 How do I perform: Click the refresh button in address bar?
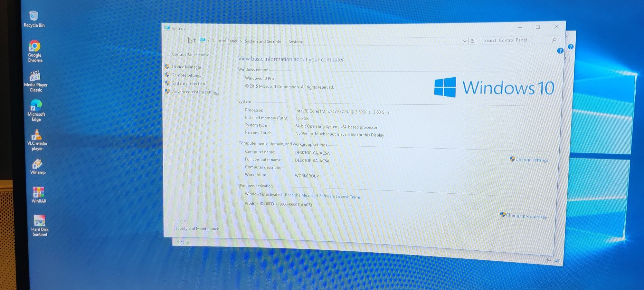tap(472, 41)
